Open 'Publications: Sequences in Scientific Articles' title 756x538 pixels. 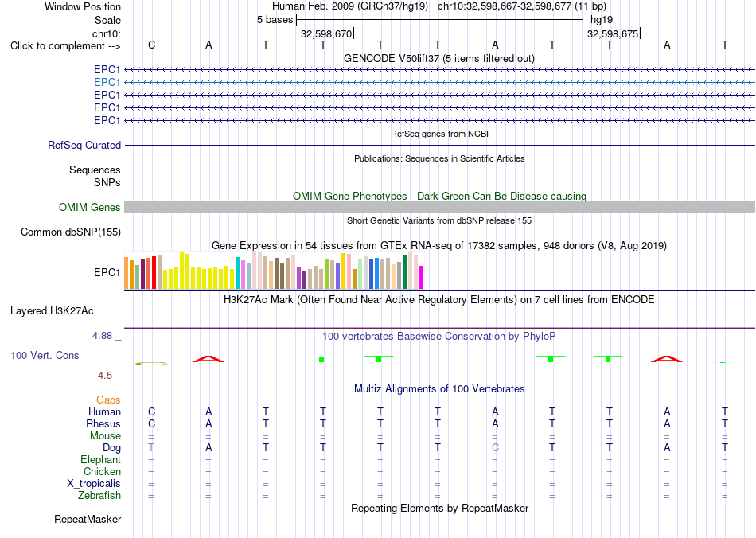click(x=439, y=158)
